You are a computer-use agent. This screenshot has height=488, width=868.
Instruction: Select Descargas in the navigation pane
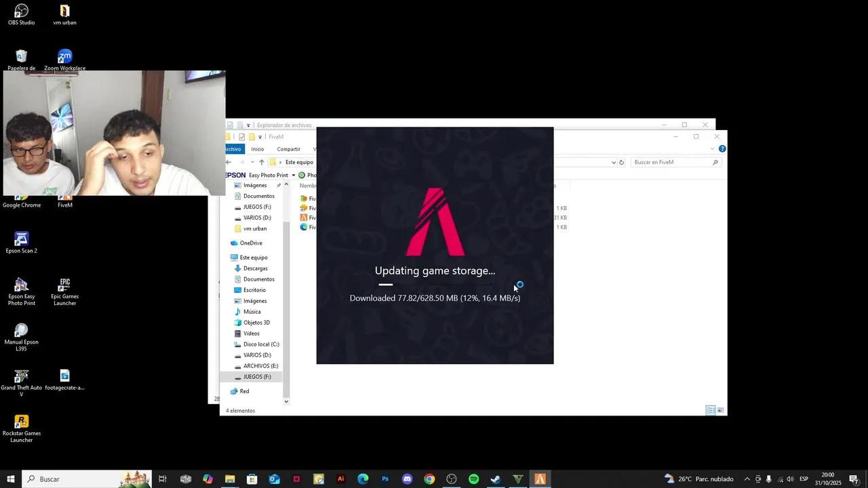tap(255, 268)
